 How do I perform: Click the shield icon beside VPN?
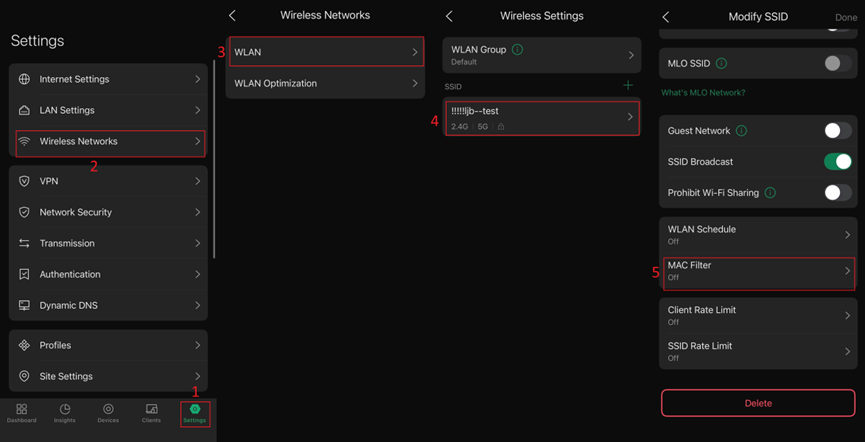pos(24,181)
